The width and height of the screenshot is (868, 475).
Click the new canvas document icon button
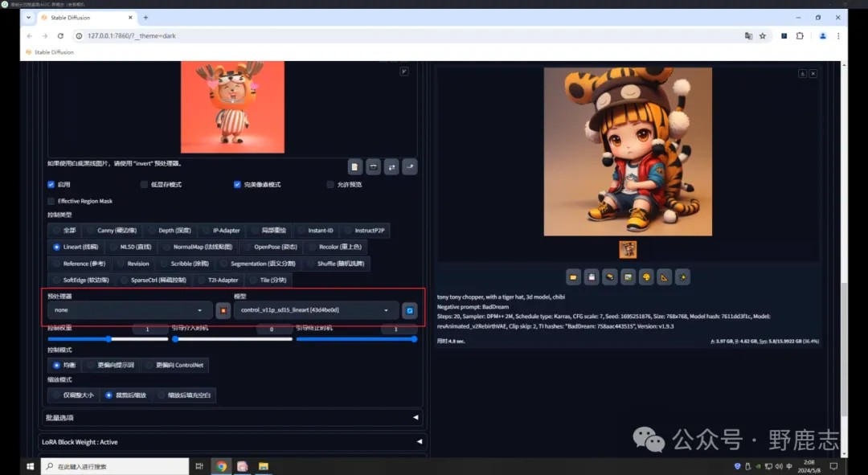point(355,166)
